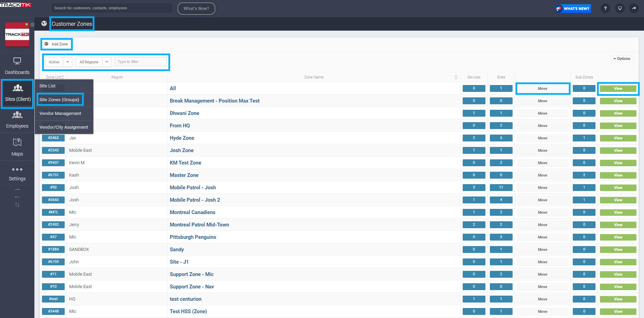This screenshot has height=318, width=644.
Task: Click the monitor icon in top bar
Action: [x=620, y=8]
